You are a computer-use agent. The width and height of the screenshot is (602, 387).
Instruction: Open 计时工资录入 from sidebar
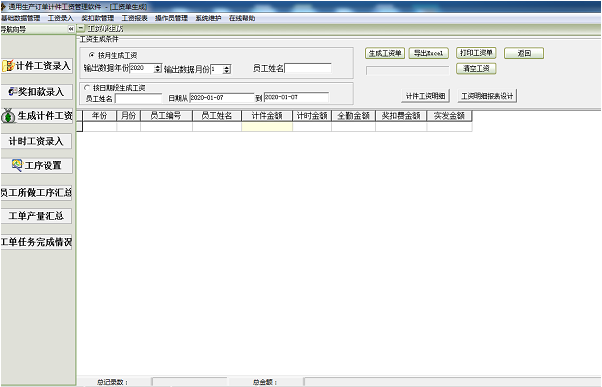pyautogui.click(x=36, y=141)
